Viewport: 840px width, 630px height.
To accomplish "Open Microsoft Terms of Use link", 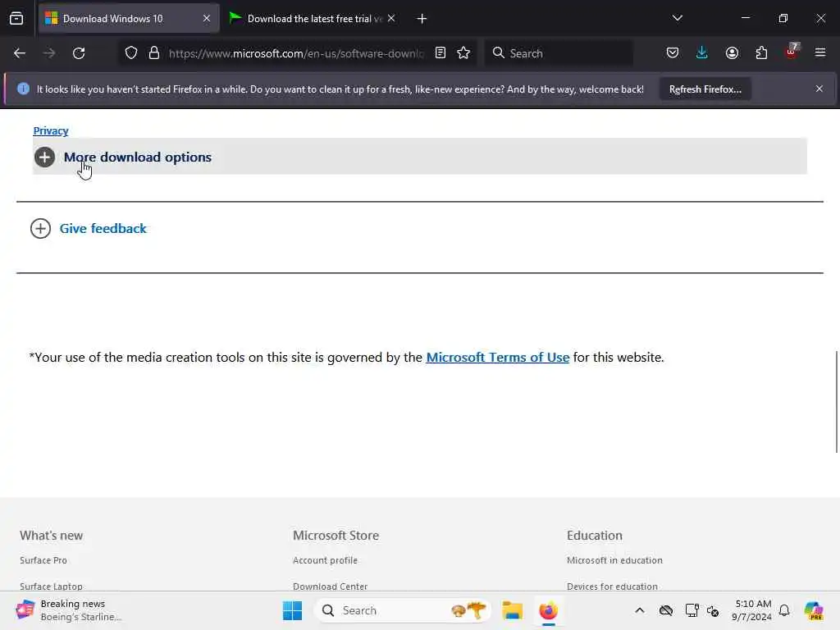I will (x=498, y=358).
